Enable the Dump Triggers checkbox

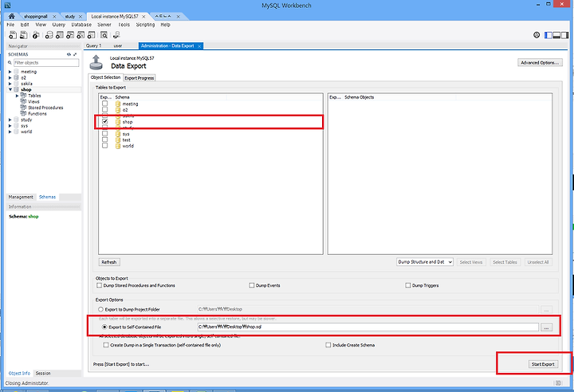(408, 285)
